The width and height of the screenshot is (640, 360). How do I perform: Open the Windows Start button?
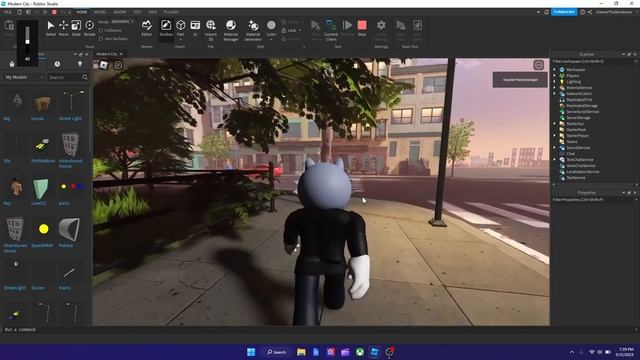(x=251, y=352)
